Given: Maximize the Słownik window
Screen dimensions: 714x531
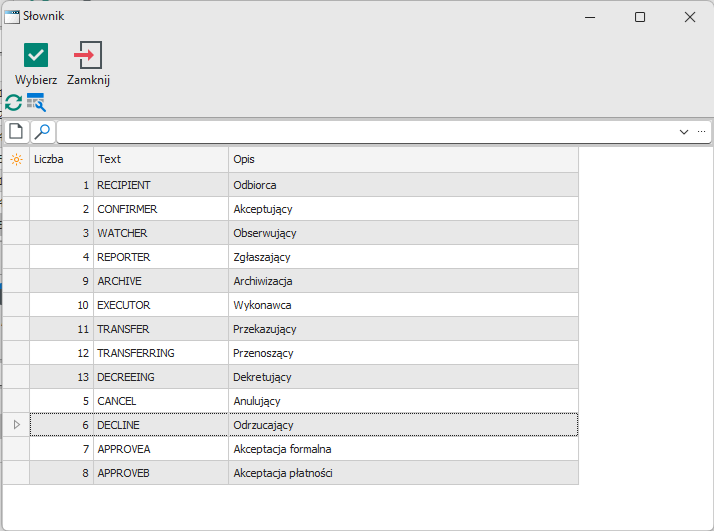Looking at the screenshot, I should tap(640, 17).
